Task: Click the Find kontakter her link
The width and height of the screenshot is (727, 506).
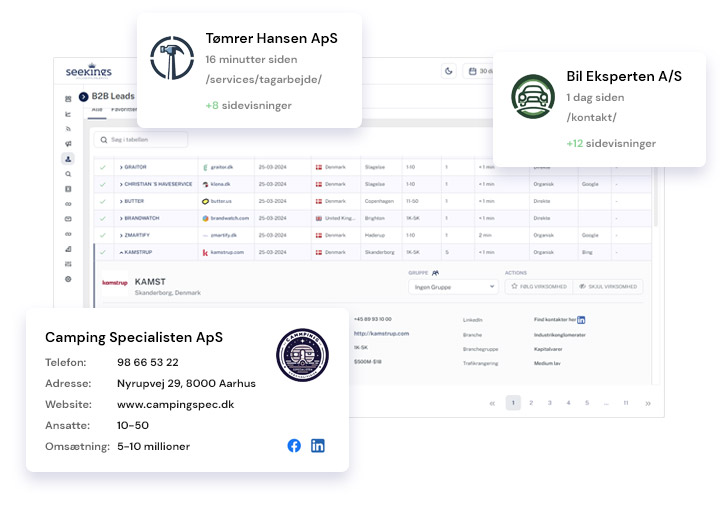Action: pos(555,320)
